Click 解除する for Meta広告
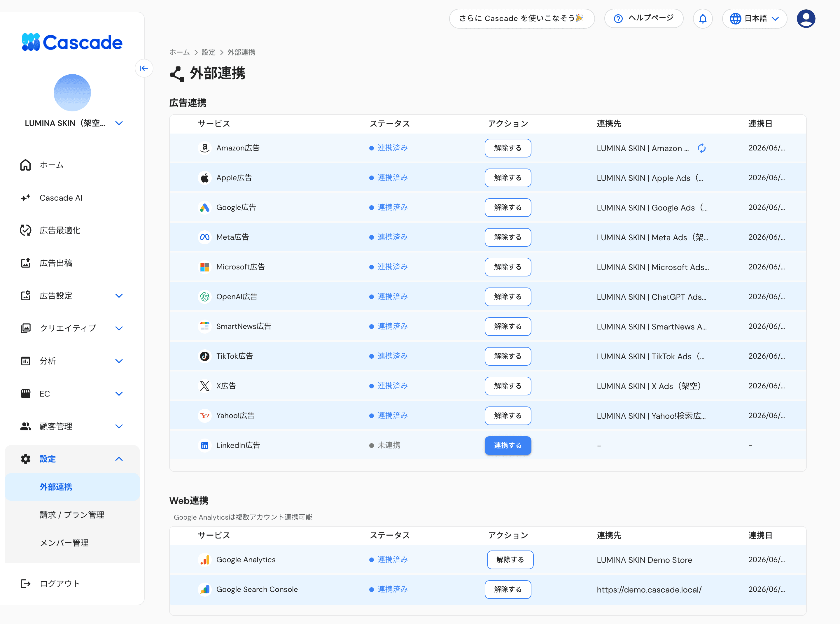 508,237
